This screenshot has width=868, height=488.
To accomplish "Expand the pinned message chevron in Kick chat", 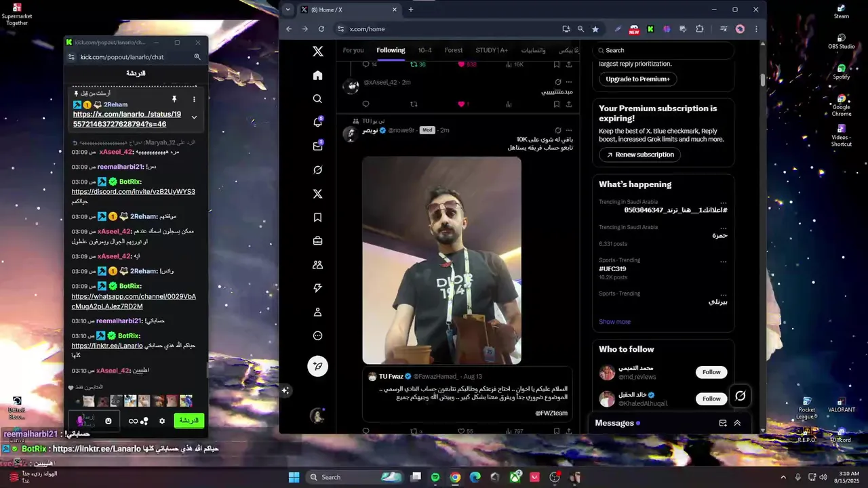I will tap(194, 117).
